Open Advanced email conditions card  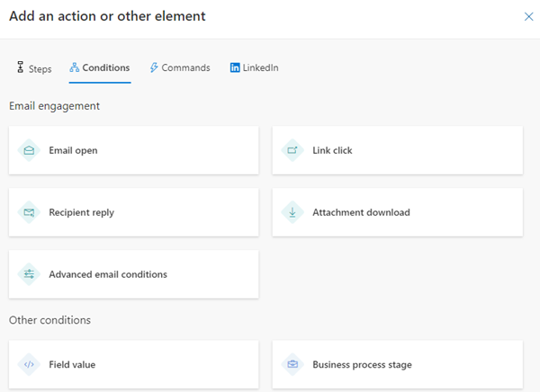133,274
